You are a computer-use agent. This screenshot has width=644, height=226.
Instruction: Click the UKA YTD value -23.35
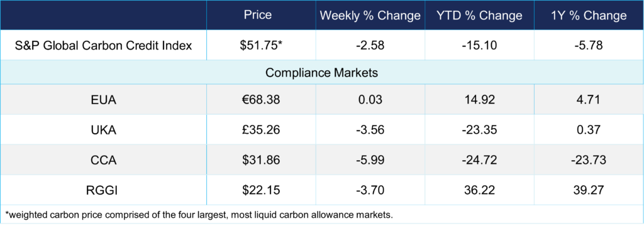[480, 131]
